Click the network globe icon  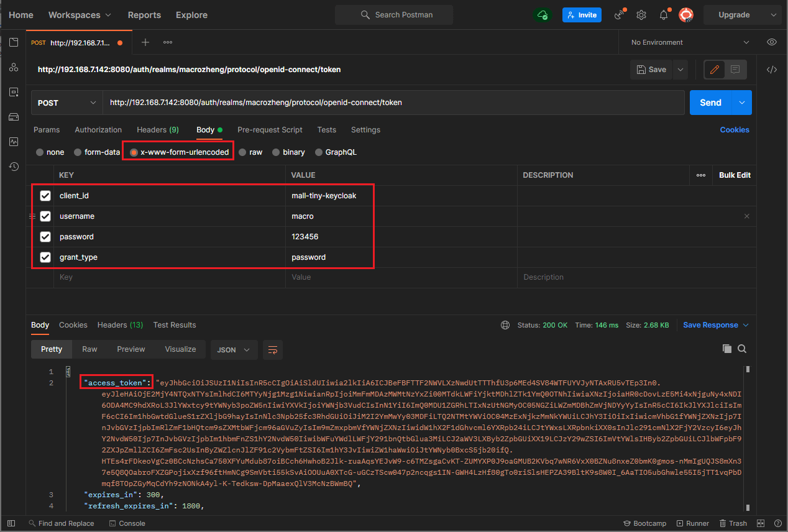505,325
